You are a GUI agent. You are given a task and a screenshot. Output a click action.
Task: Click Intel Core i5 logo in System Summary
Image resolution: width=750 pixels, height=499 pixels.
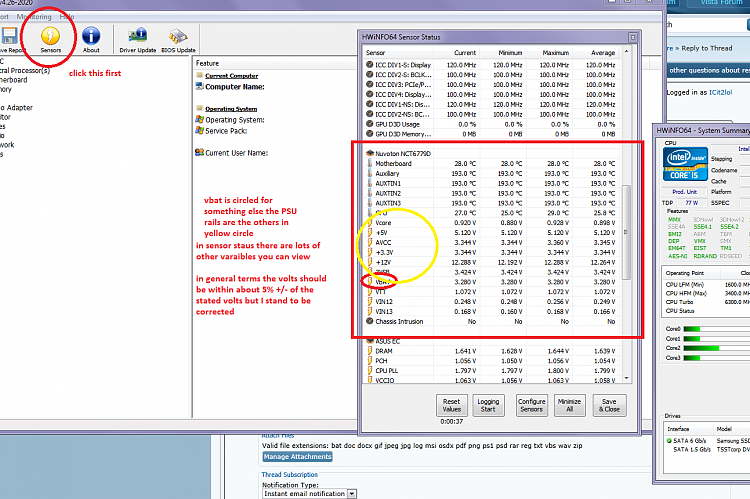pyautogui.click(x=685, y=164)
